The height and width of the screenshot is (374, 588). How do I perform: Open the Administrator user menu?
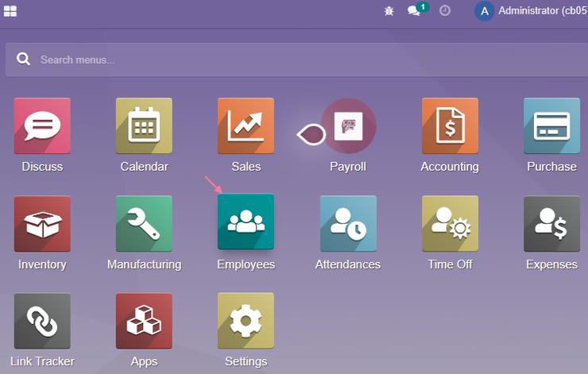pyautogui.click(x=531, y=11)
